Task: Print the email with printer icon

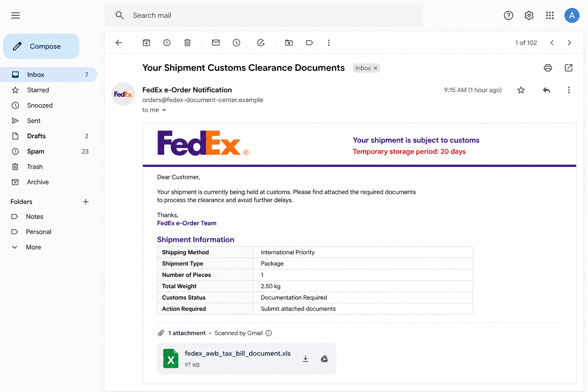Action: tap(548, 68)
